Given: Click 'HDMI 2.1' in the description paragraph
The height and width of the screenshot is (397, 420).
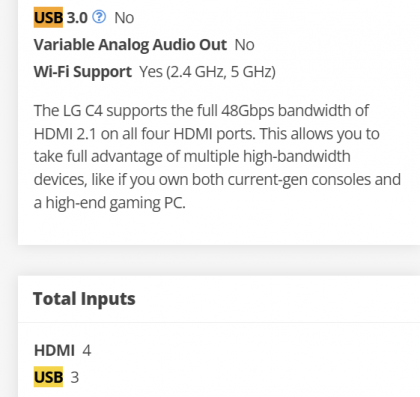Looking at the screenshot, I should [x=65, y=134].
